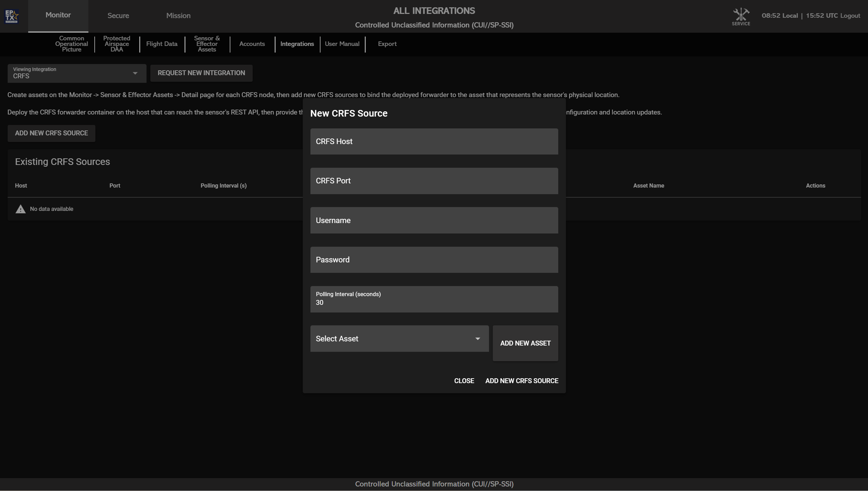868x491 pixels.
Task: Click REQUEST NEW INTEGRATION button
Action: coord(201,73)
